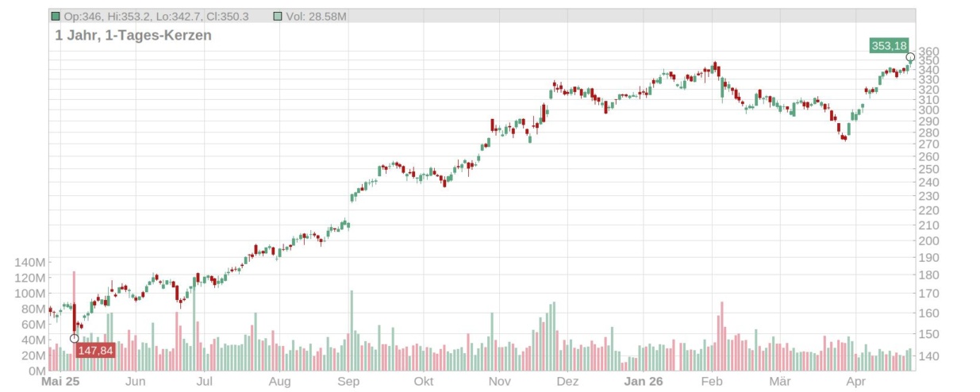Viewport: 980px width, 392px height.
Task: Click the red 147,84 low price label
Action: 95,350
